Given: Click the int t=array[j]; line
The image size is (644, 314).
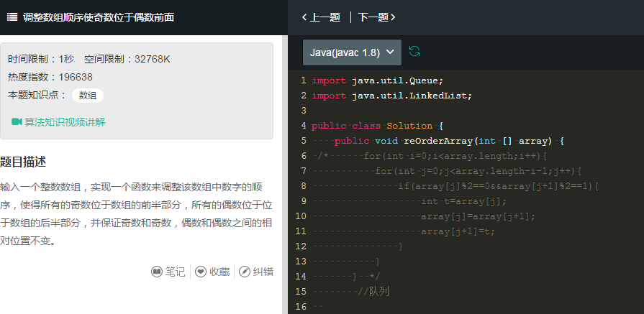Looking at the screenshot, I should click(x=463, y=201).
